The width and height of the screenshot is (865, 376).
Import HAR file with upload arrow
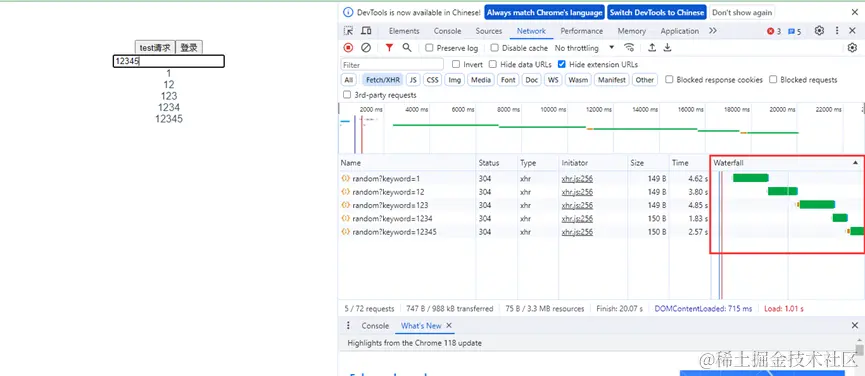[x=652, y=48]
